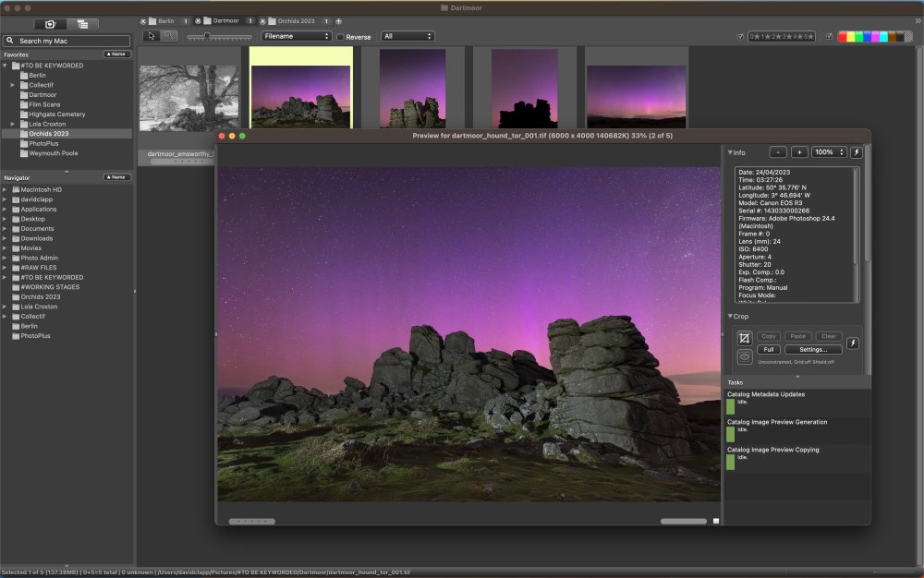
Task: Click the Downloads folder icon in Navigator
Action: (16, 238)
